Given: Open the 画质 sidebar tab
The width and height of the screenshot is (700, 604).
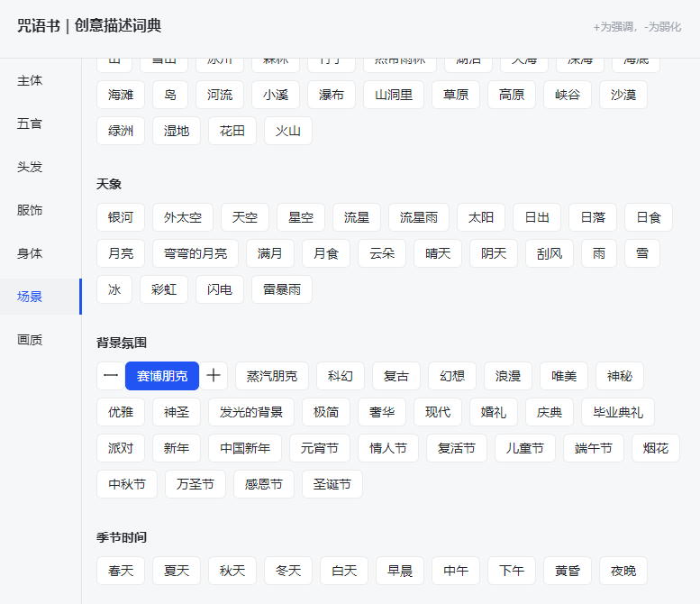Looking at the screenshot, I should tap(30, 340).
